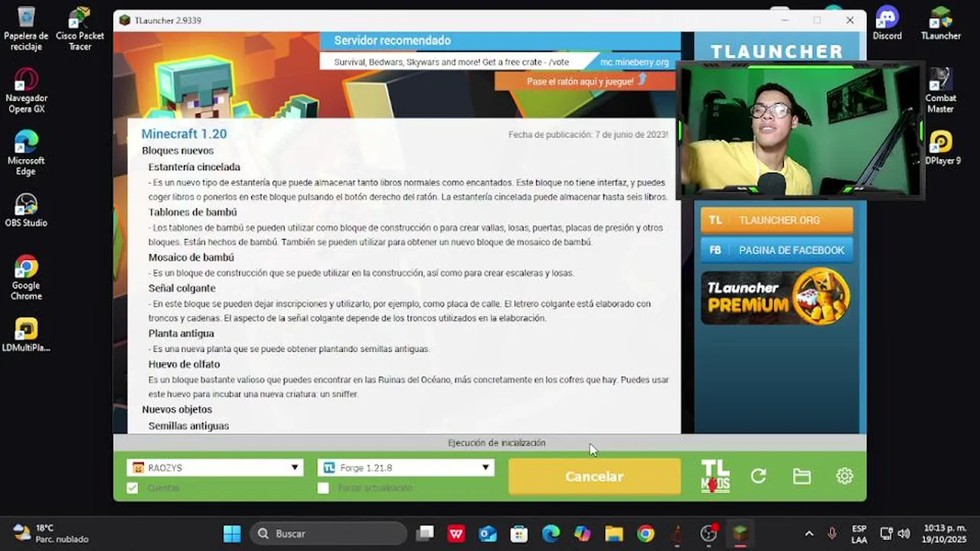Image resolution: width=980 pixels, height=551 pixels.
Task: Open OBS Studio desktop icon
Action: pyautogui.click(x=26, y=210)
